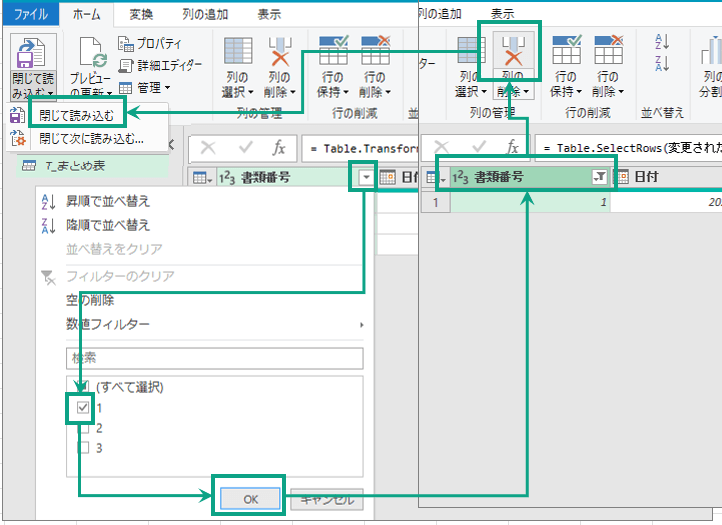Select 閉じて読み込む menu item
This screenshot has width=722, height=525.
(x=76, y=115)
